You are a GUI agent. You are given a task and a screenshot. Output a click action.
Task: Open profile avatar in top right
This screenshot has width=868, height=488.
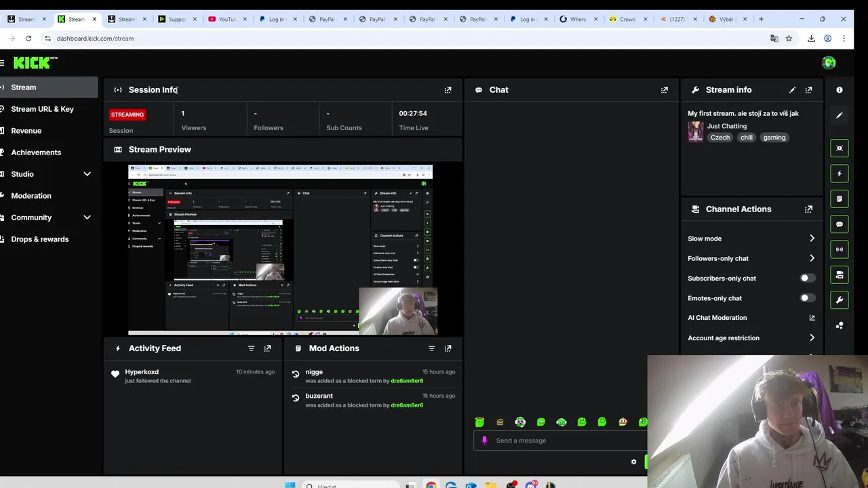[x=829, y=63]
